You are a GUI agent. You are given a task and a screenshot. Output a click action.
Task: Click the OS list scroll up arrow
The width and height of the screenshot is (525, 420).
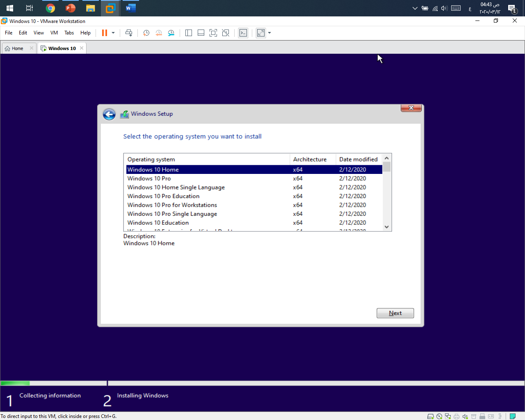click(x=387, y=158)
